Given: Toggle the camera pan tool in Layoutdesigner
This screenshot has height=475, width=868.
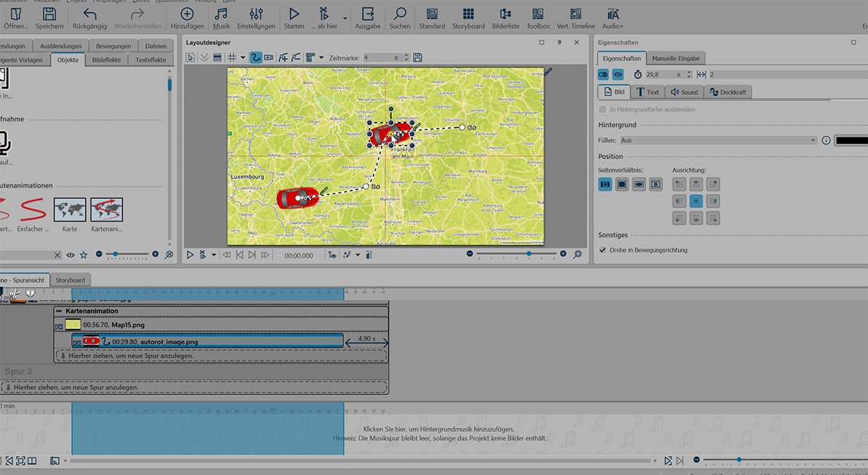Looking at the screenshot, I should pyautogui.click(x=269, y=57).
